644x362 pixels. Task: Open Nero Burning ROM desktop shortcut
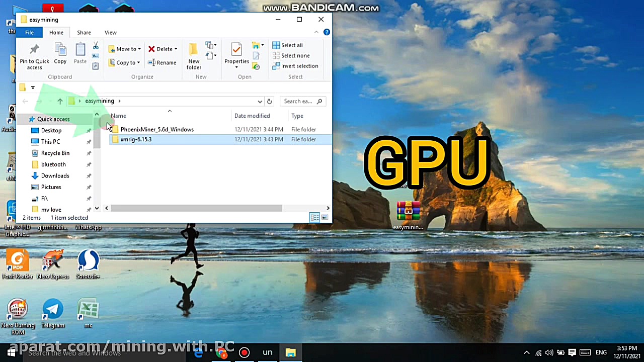[17, 317]
